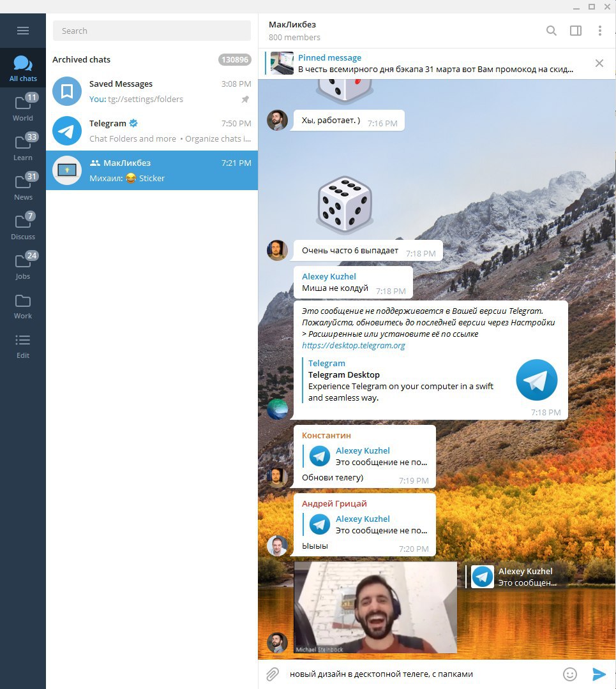
Task: Click avatar beside 'Очень часто 6 выпадает'
Action: tap(278, 250)
